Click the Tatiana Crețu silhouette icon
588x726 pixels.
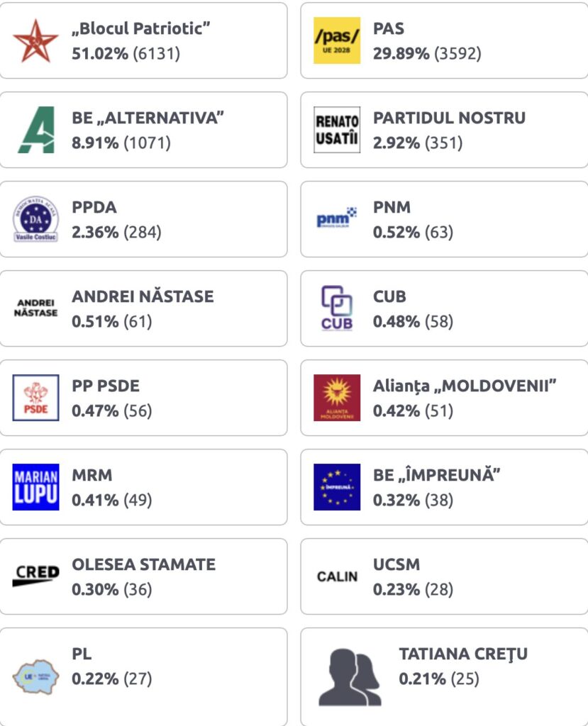[x=350, y=677]
